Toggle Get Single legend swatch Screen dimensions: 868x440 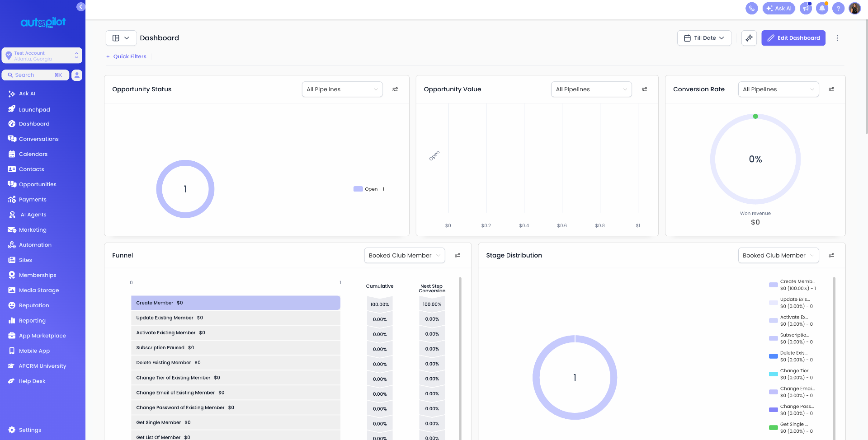(x=774, y=427)
